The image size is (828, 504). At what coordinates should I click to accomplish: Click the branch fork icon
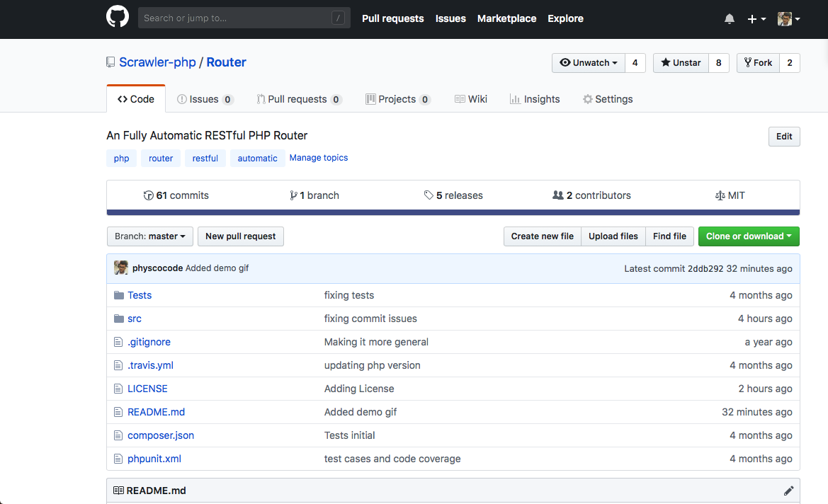(293, 195)
